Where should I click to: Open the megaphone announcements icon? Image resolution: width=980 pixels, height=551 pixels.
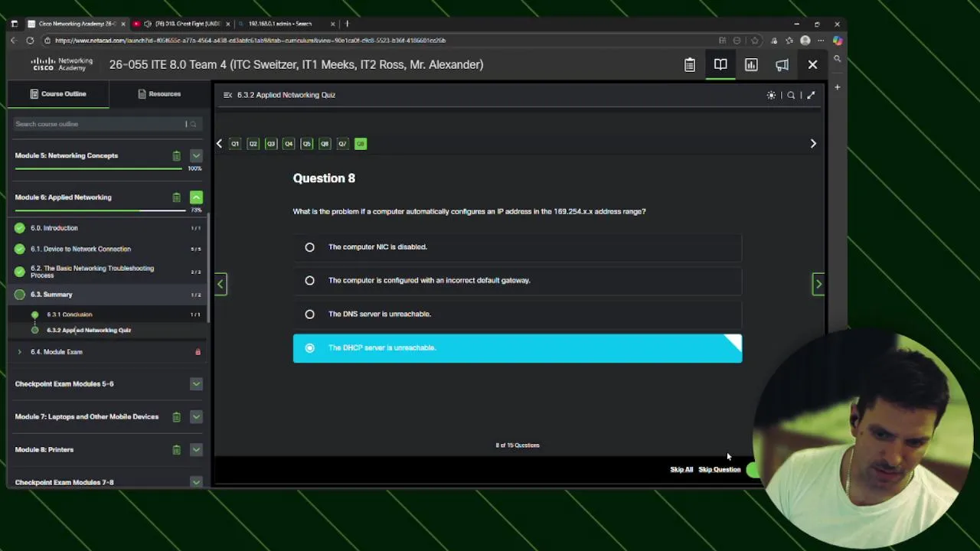pyautogui.click(x=782, y=65)
